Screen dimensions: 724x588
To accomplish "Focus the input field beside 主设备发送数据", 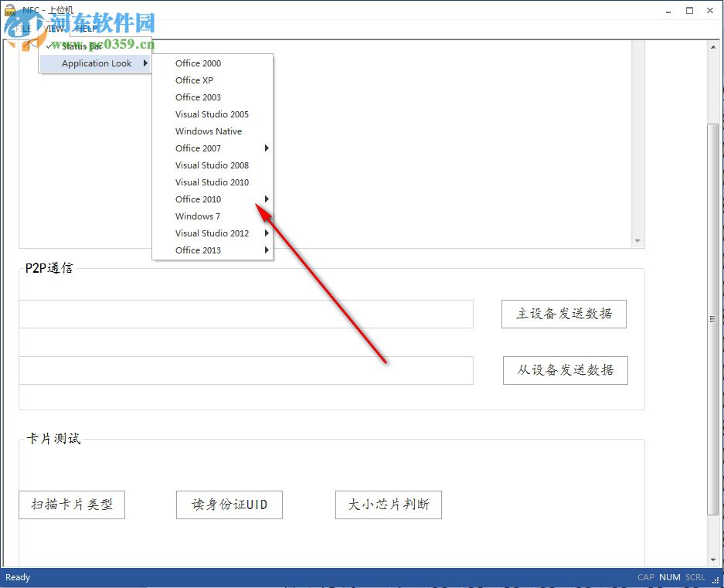I will coord(246,314).
